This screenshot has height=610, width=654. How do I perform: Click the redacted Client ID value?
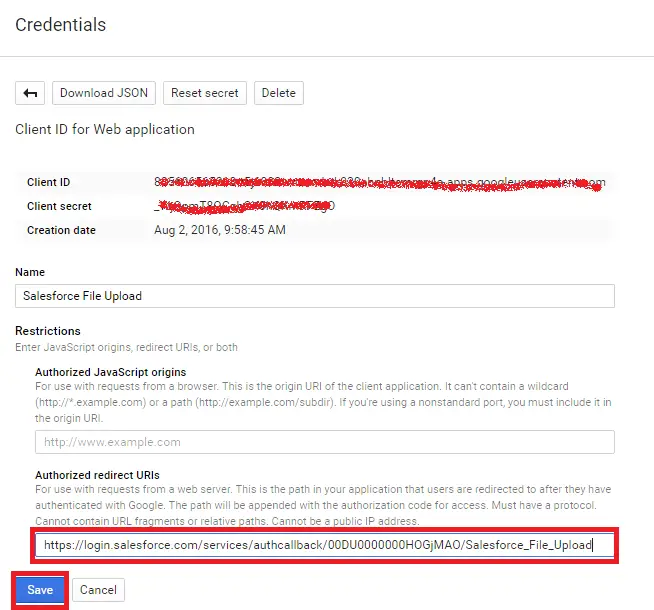coord(380,183)
